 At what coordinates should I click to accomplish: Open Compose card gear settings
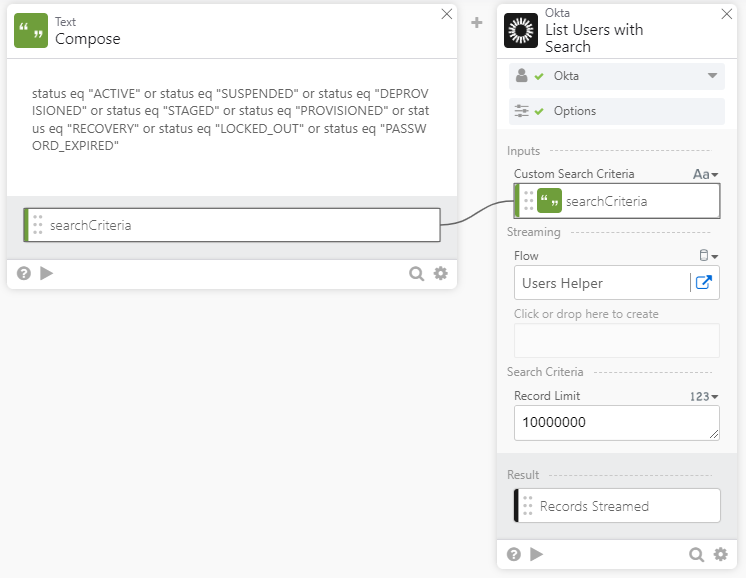[441, 274]
